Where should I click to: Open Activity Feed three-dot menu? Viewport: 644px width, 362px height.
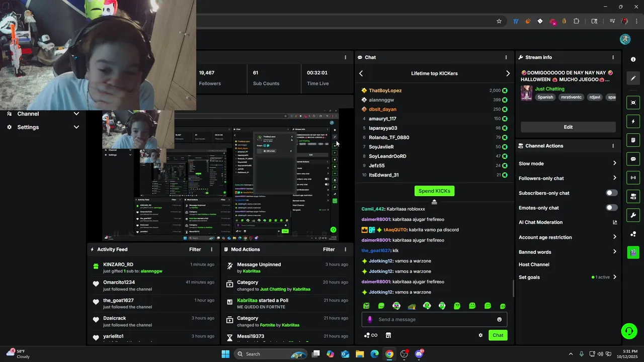point(211,249)
